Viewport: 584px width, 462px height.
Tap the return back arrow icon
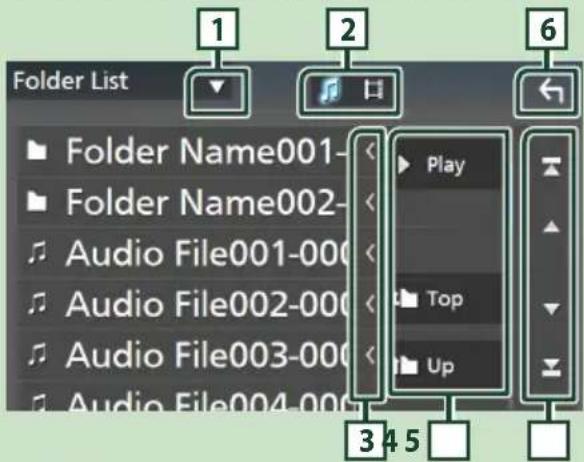click(552, 92)
